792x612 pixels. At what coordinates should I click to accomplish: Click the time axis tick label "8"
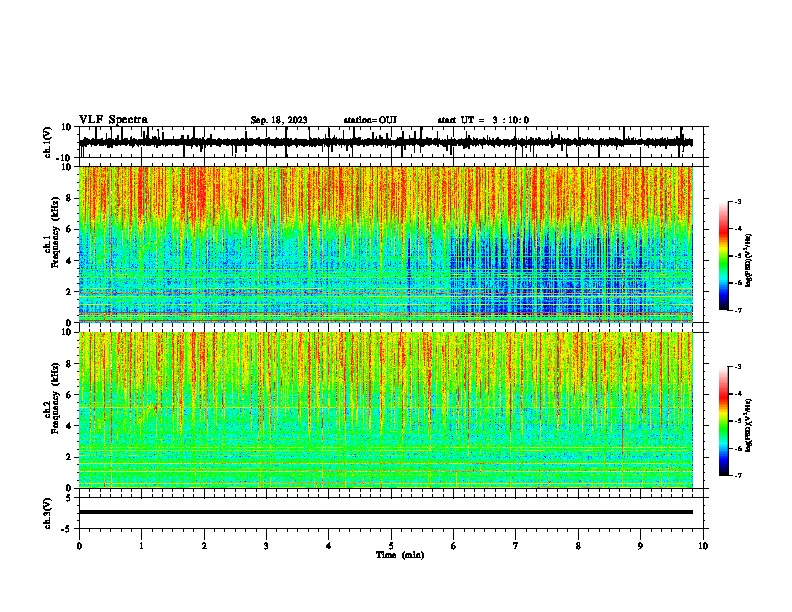578,546
